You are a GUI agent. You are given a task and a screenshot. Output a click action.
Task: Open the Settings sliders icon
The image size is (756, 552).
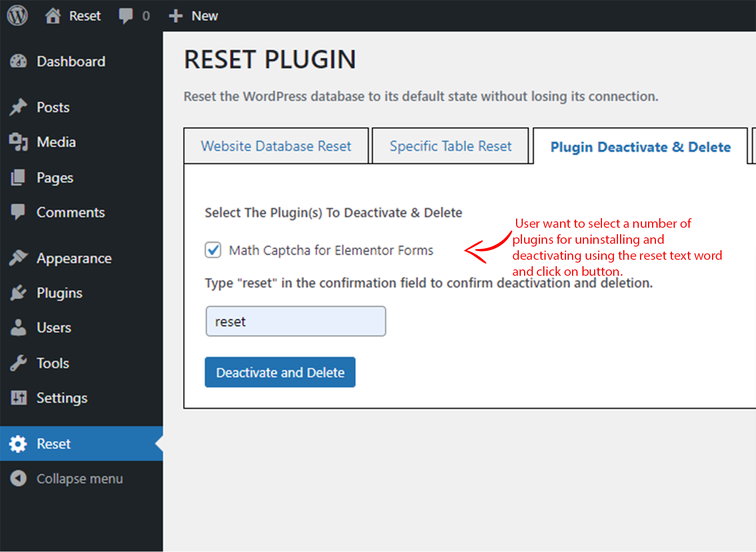click(x=18, y=397)
